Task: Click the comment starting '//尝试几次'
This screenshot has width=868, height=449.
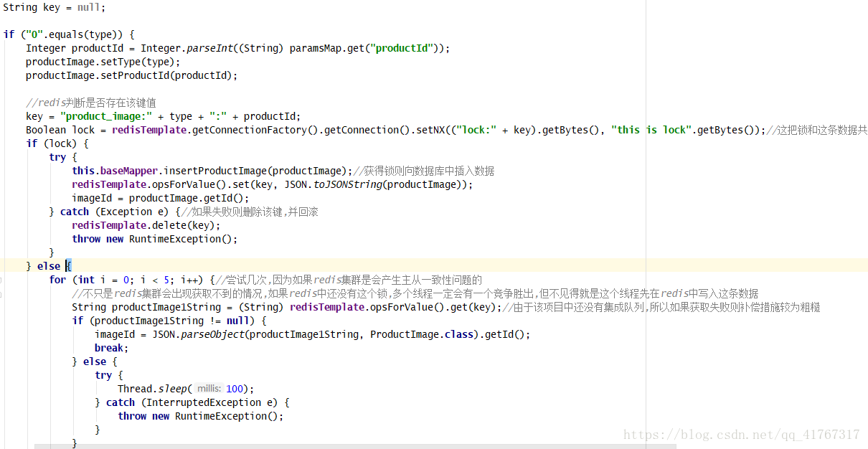Action: pyautogui.click(x=349, y=280)
